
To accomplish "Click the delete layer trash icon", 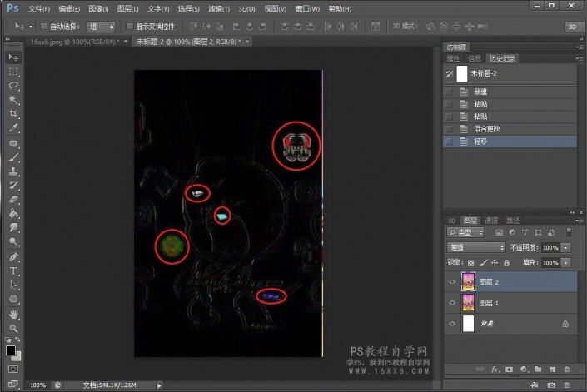I will 566,368.
